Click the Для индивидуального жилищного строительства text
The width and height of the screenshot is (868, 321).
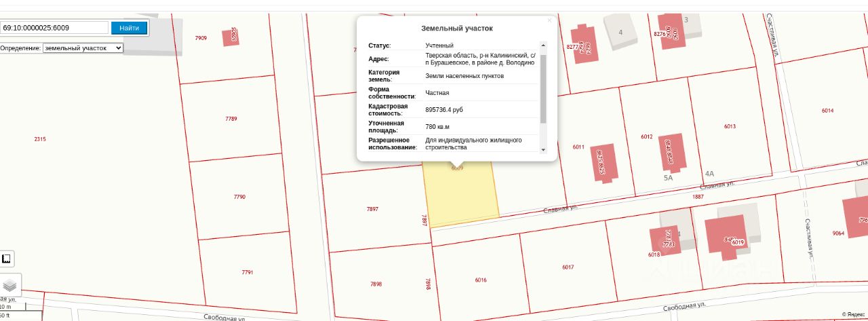tap(473, 143)
